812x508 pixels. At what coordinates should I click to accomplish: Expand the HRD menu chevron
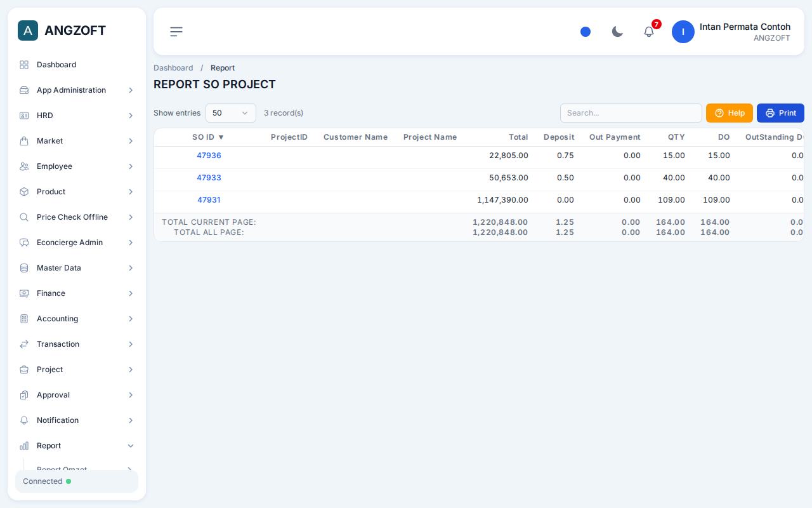coord(131,116)
